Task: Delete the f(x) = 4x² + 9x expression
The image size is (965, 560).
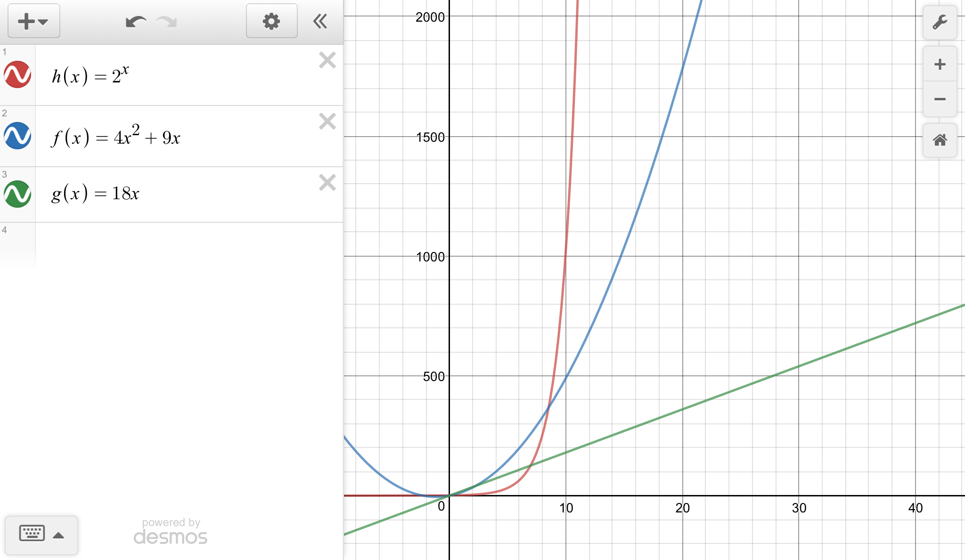Action: [327, 122]
